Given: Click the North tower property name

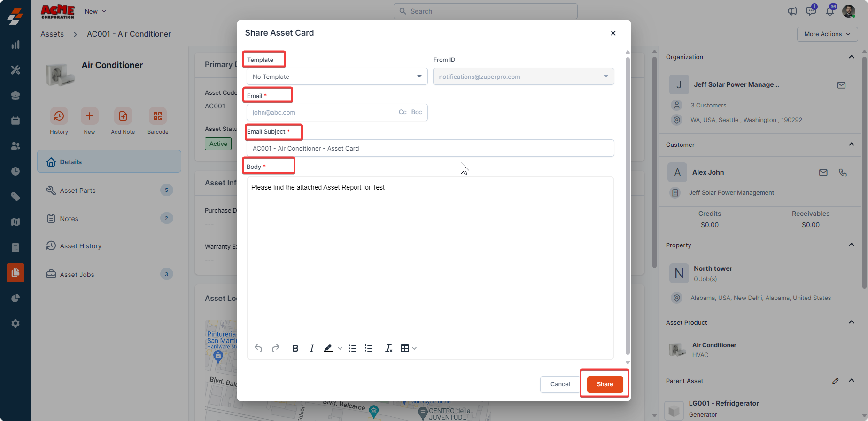Looking at the screenshot, I should tap(713, 268).
